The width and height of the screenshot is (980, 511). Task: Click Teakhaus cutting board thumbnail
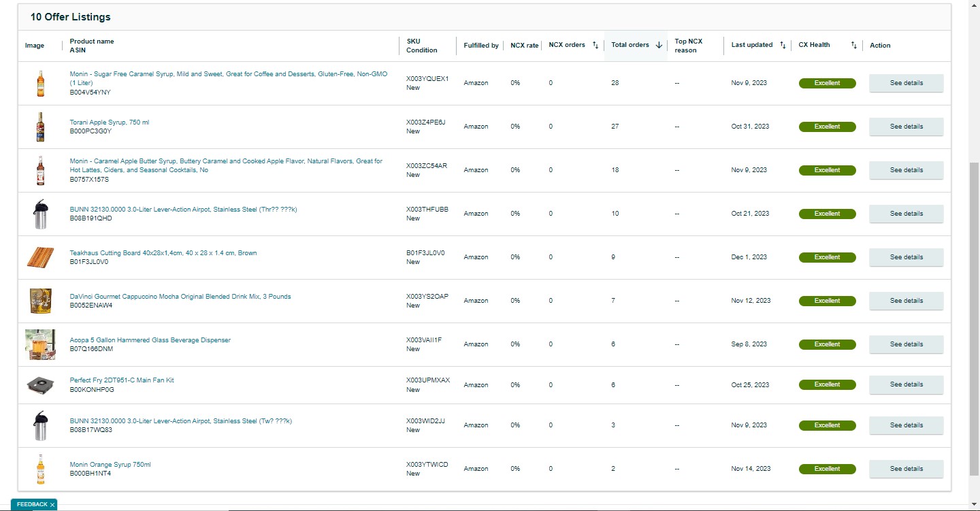click(x=40, y=257)
